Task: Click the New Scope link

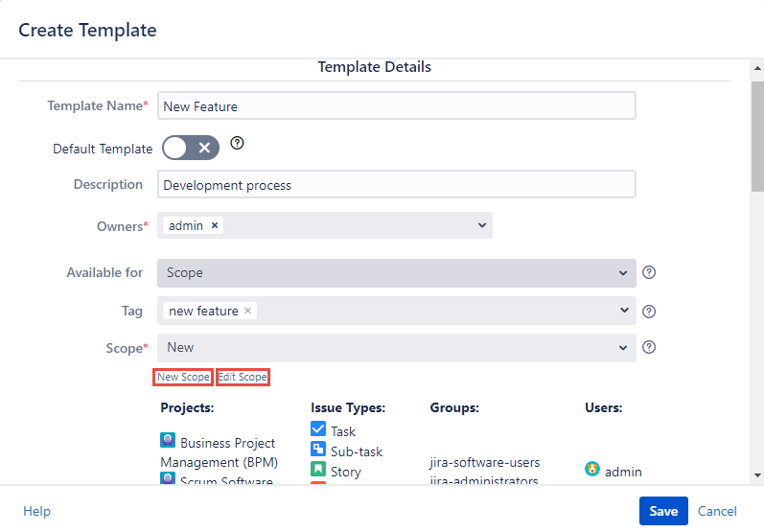Action: (x=182, y=378)
